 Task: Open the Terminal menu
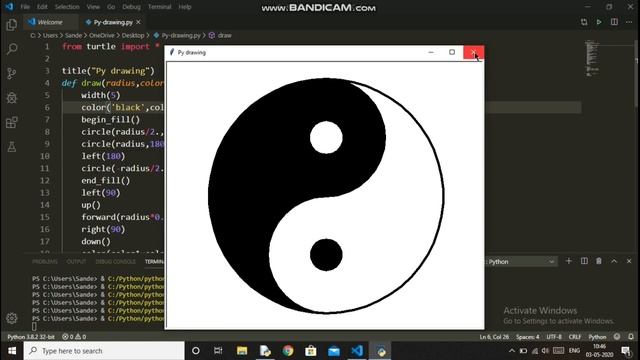[x=160, y=7]
